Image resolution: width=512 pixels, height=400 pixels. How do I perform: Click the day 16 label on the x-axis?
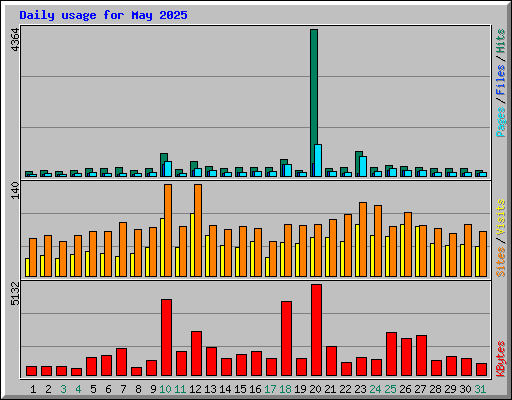point(255,389)
